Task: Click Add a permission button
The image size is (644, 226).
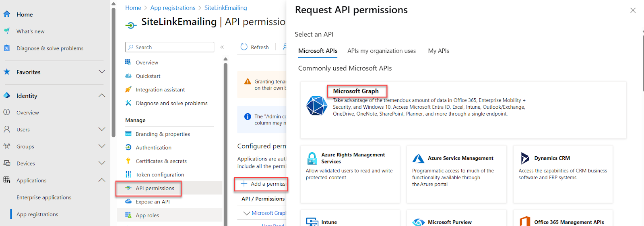Action: click(263, 184)
